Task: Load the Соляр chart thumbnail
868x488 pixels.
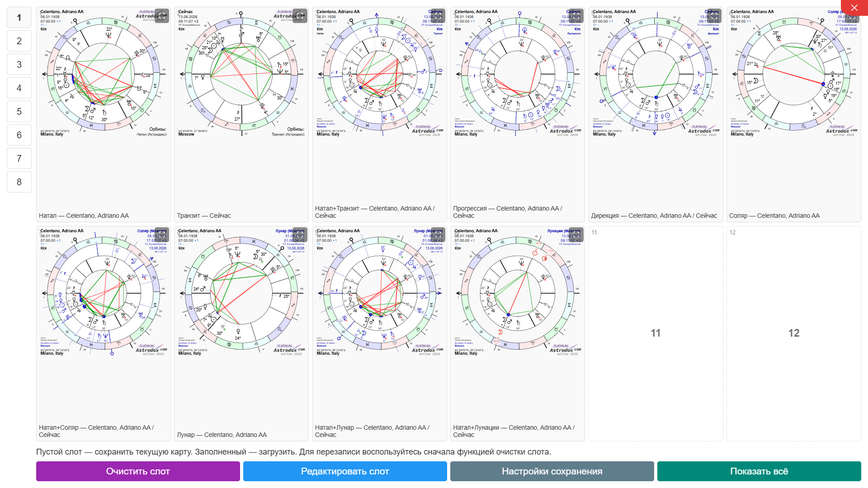Action: [x=794, y=114]
